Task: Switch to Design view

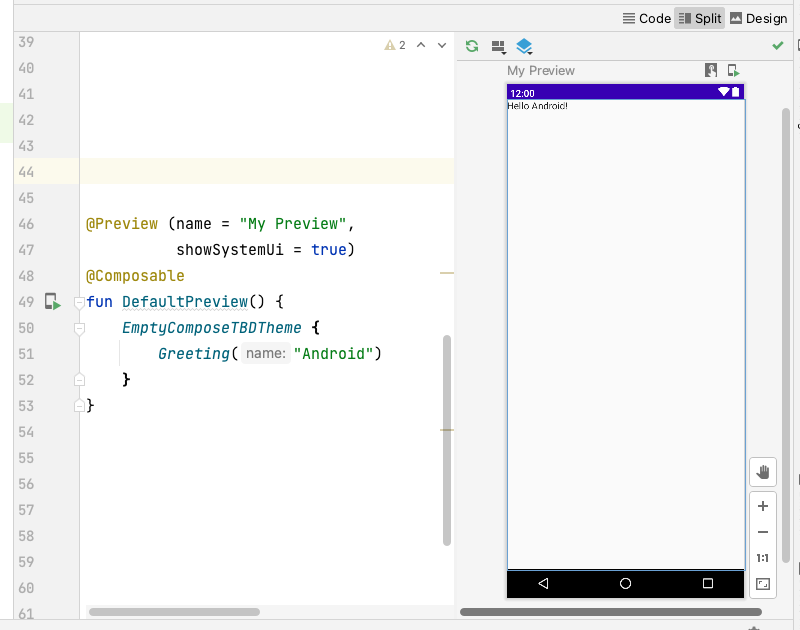Action: (x=758, y=18)
